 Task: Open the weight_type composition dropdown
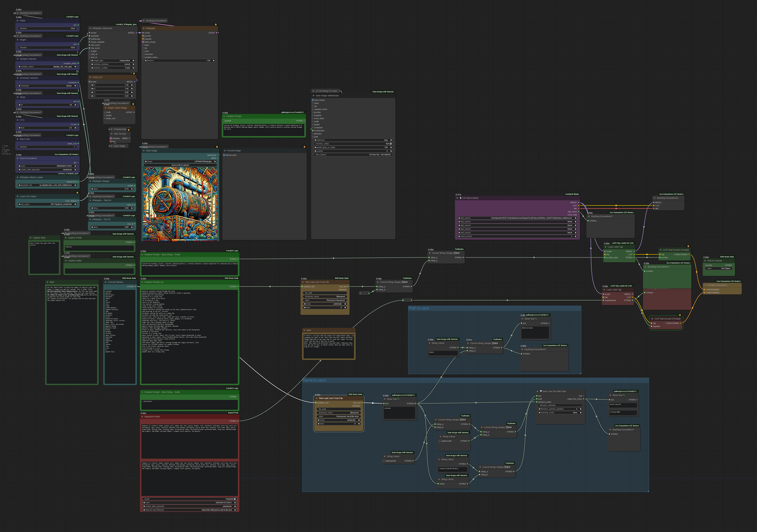tap(113, 61)
